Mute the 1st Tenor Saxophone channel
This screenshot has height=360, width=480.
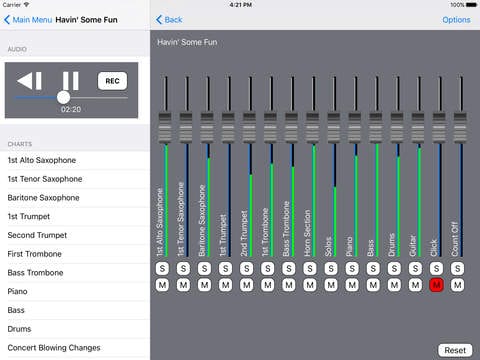click(x=183, y=285)
